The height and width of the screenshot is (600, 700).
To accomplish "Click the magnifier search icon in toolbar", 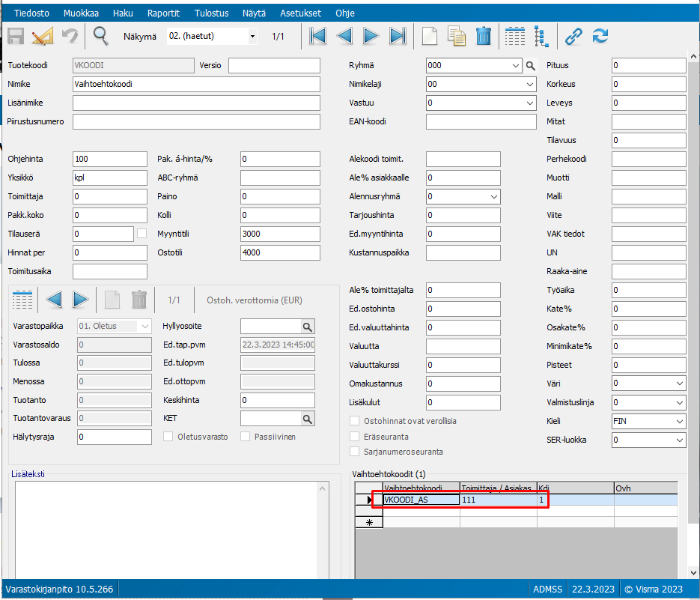I will [x=100, y=36].
